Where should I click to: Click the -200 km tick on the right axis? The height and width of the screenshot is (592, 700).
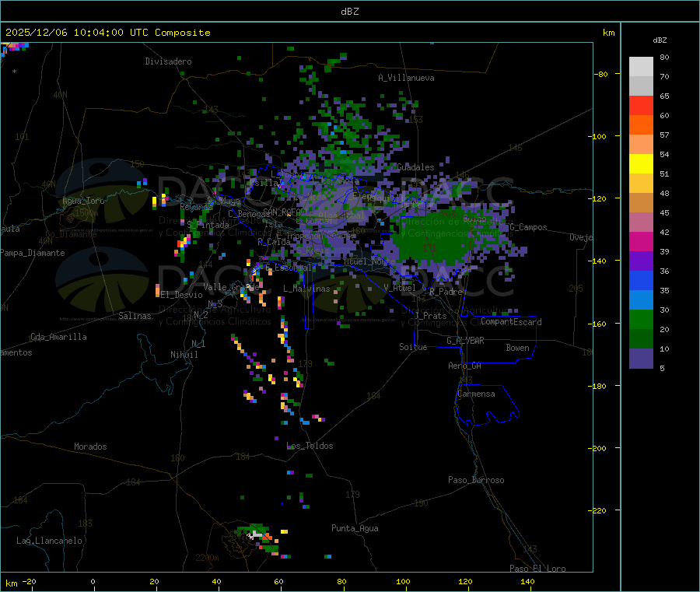(599, 448)
